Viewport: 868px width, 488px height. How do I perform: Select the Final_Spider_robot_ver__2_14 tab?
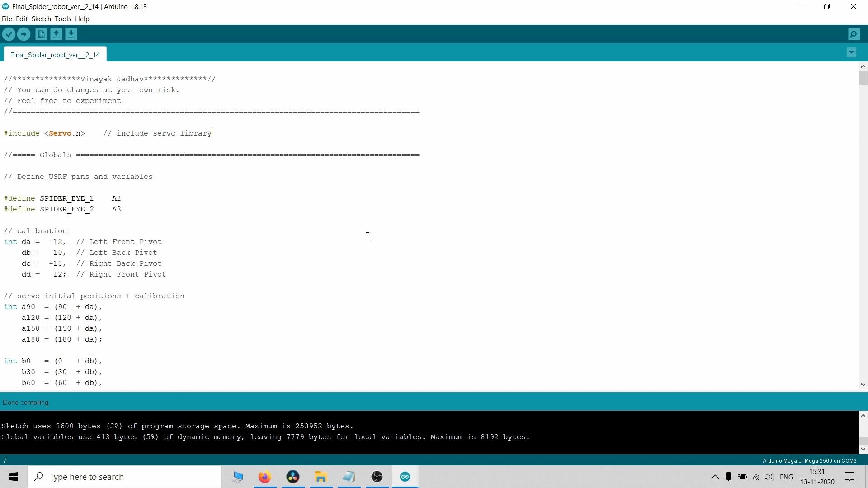pyautogui.click(x=55, y=55)
